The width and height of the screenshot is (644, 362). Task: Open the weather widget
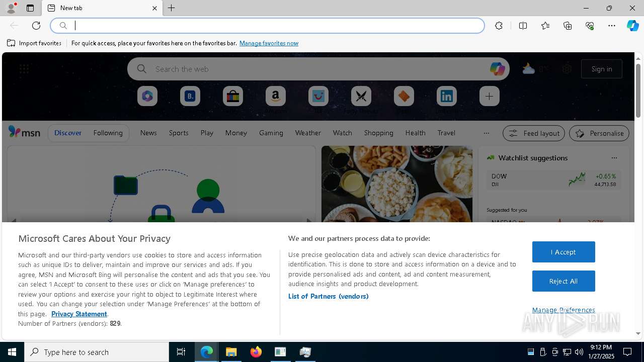[535, 69]
